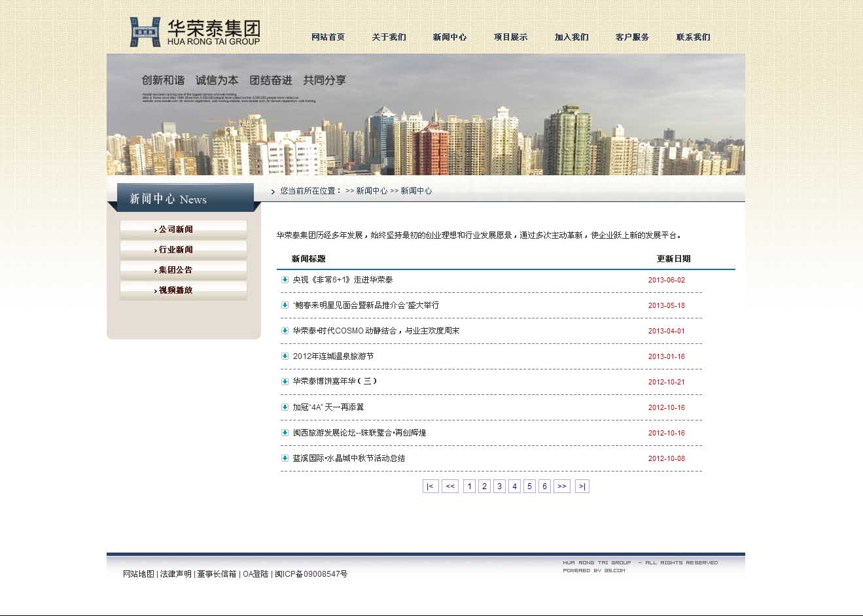Click the Hua Rong Tai Group logo
This screenshot has width=863, height=616.
(x=194, y=32)
